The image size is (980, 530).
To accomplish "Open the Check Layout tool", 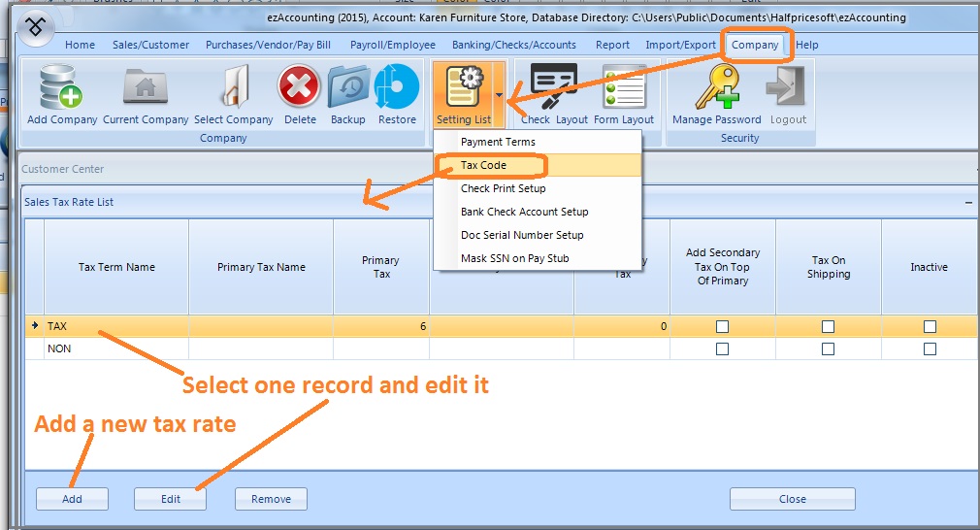I will 554,88.
